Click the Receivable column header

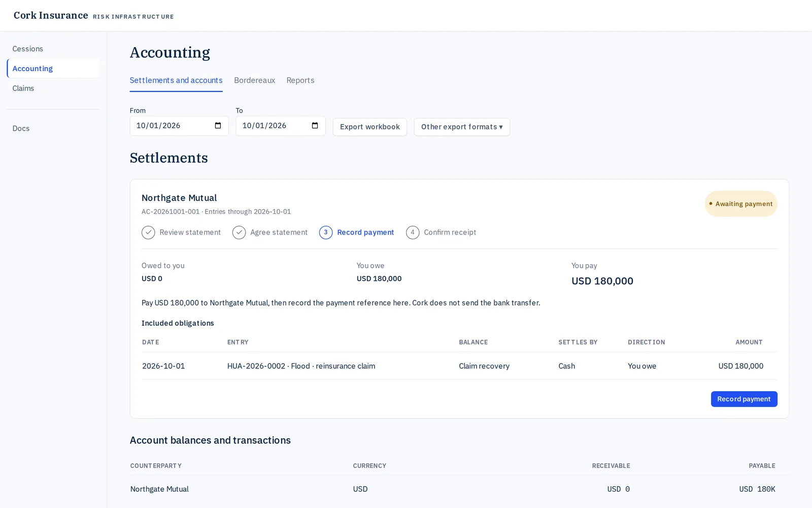click(x=611, y=466)
